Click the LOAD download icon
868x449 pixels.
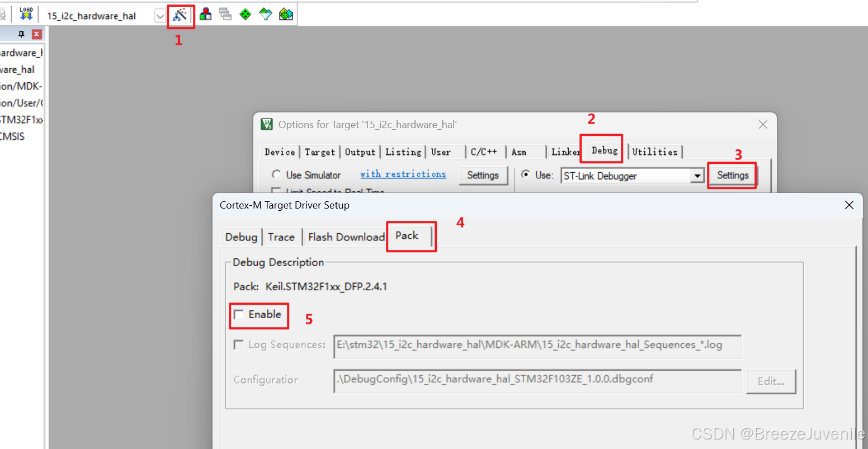(26, 14)
